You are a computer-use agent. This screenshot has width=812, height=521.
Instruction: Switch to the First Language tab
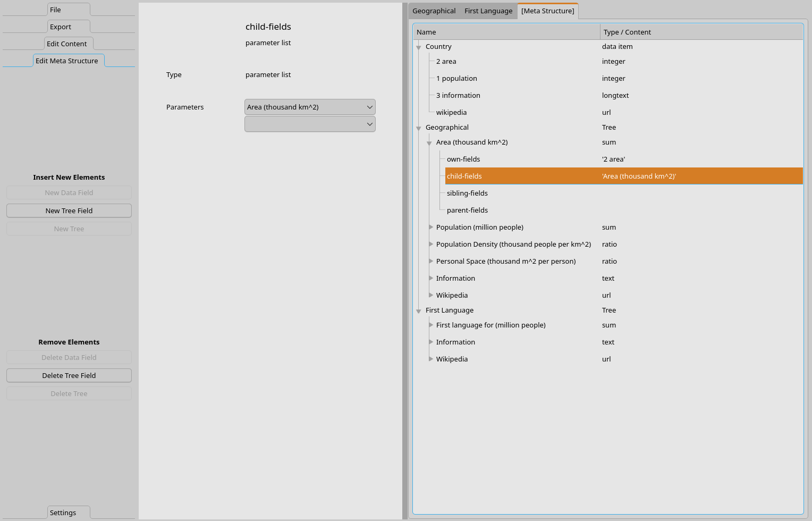click(488, 11)
